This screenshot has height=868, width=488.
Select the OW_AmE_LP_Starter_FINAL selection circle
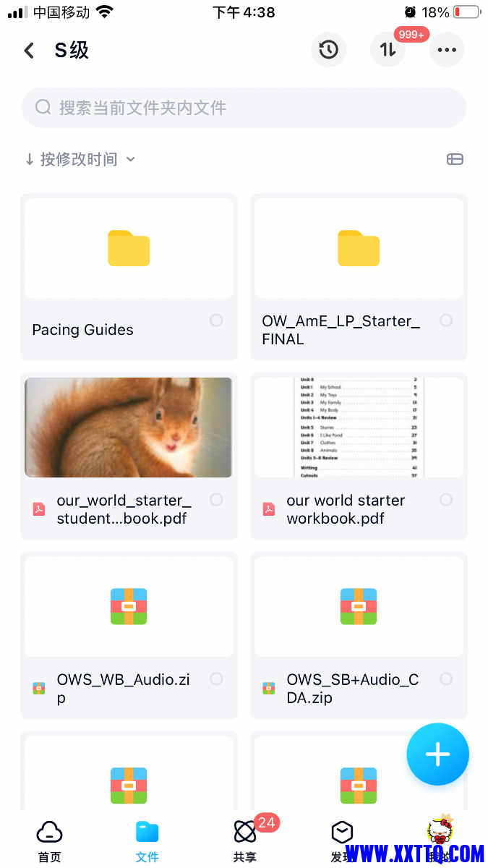[446, 320]
